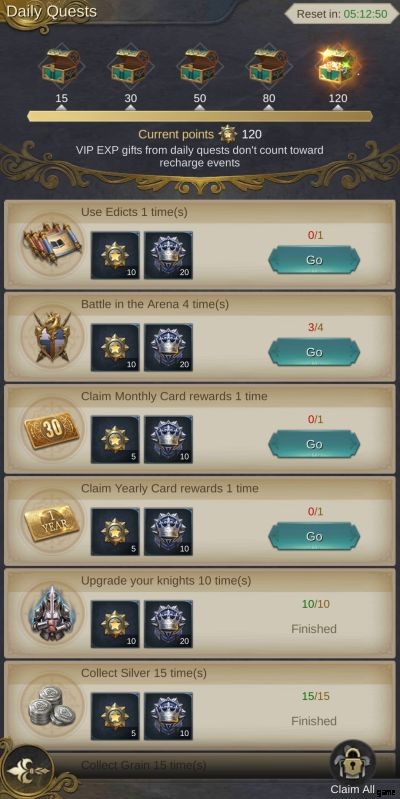Click Go for Use Edicts quest

click(314, 260)
